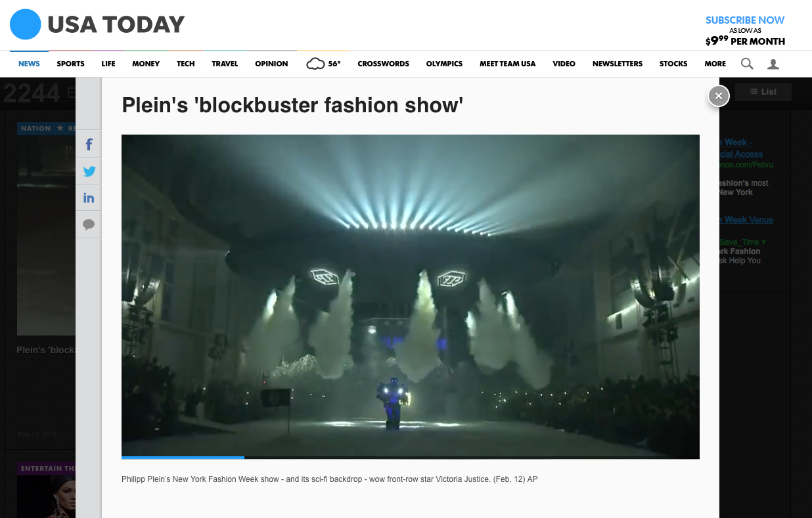812x518 pixels.
Task: Open the Life section
Action: (x=108, y=64)
